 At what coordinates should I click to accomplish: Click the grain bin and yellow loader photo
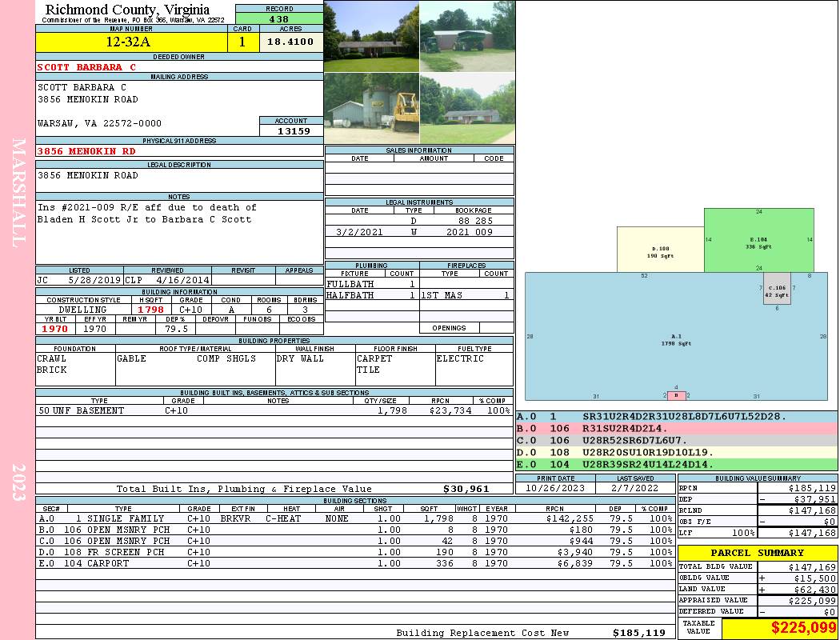click(x=371, y=108)
